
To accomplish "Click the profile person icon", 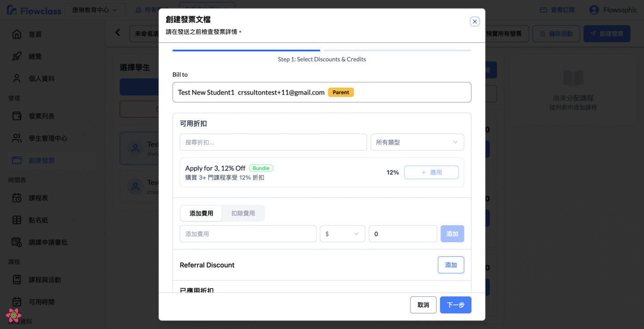I will pos(17,78).
